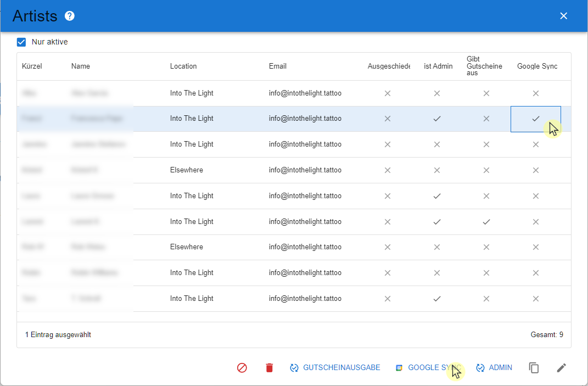Screen dimensions: 588x386
Task: Select Into The Light in highlighted row
Action: click(192, 119)
